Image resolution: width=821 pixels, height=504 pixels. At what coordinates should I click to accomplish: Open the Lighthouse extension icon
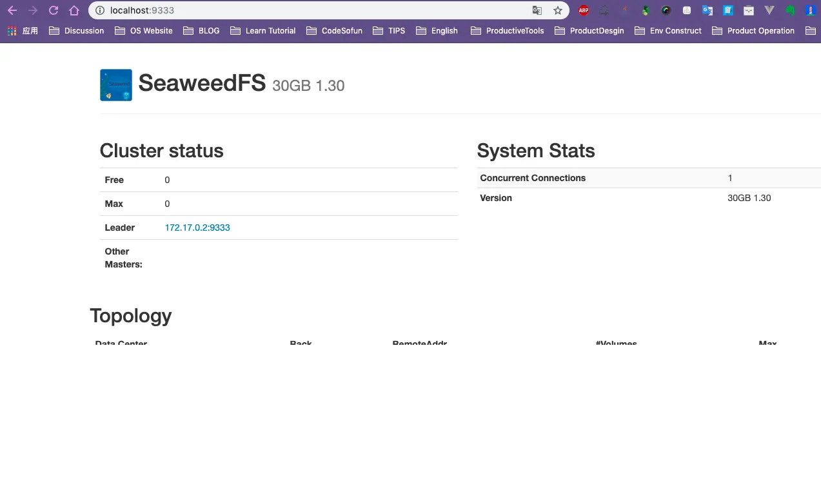click(x=811, y=10)
